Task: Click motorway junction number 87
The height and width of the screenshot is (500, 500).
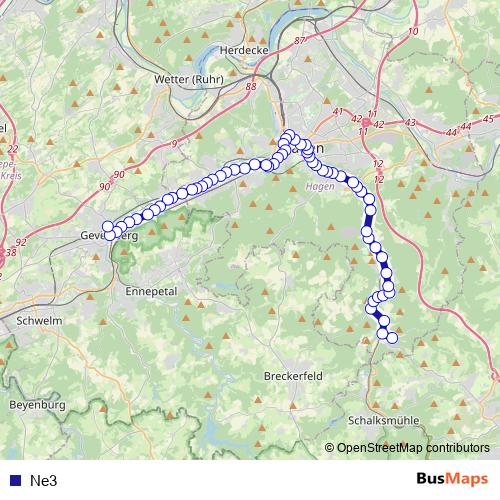Action: [x=299, y=41]
